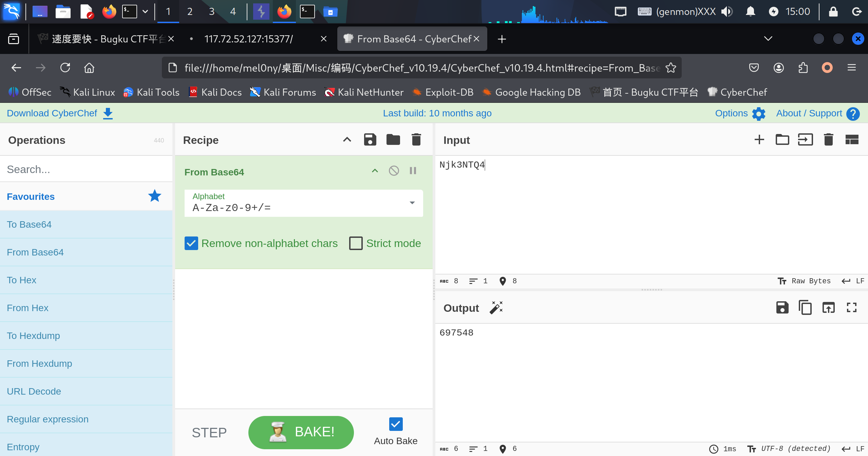Add a new input tab
Viewport: 868px width, 456px height.
tap(759, 139)
